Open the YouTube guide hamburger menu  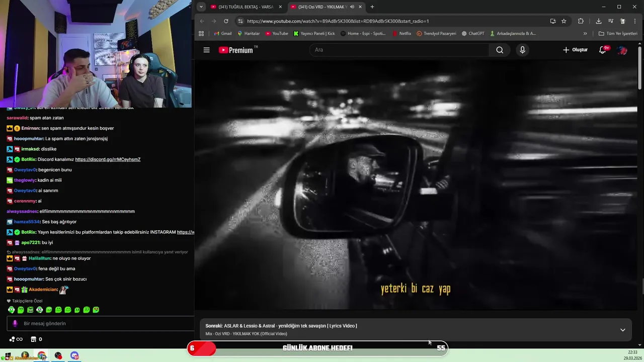[x=206, y=50]
